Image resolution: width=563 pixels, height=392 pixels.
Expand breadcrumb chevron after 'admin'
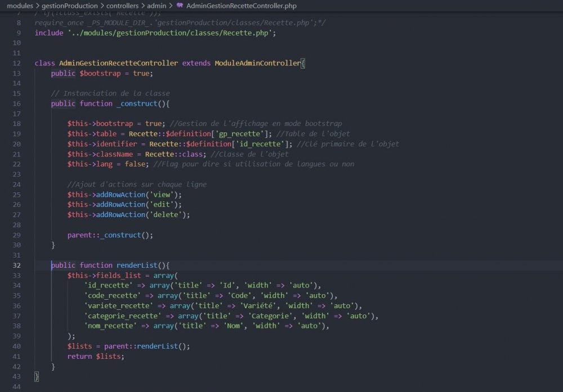[171, 6]
